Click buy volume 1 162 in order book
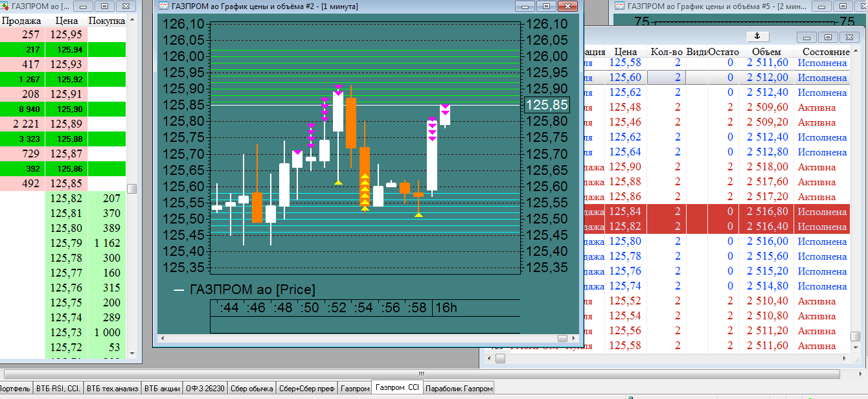Viewport: 868px width, 399px height. click(x=106, y=243)
